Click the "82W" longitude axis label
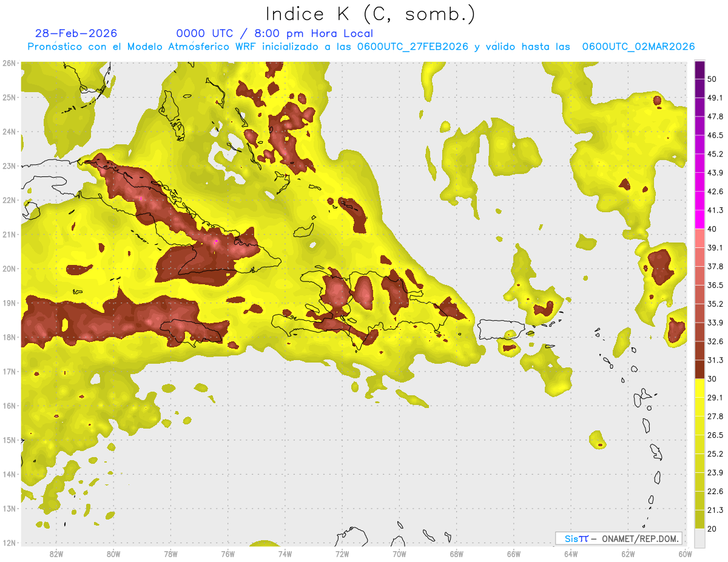The height and width of the screenshot is (562, 728). (x=56, y=554)
